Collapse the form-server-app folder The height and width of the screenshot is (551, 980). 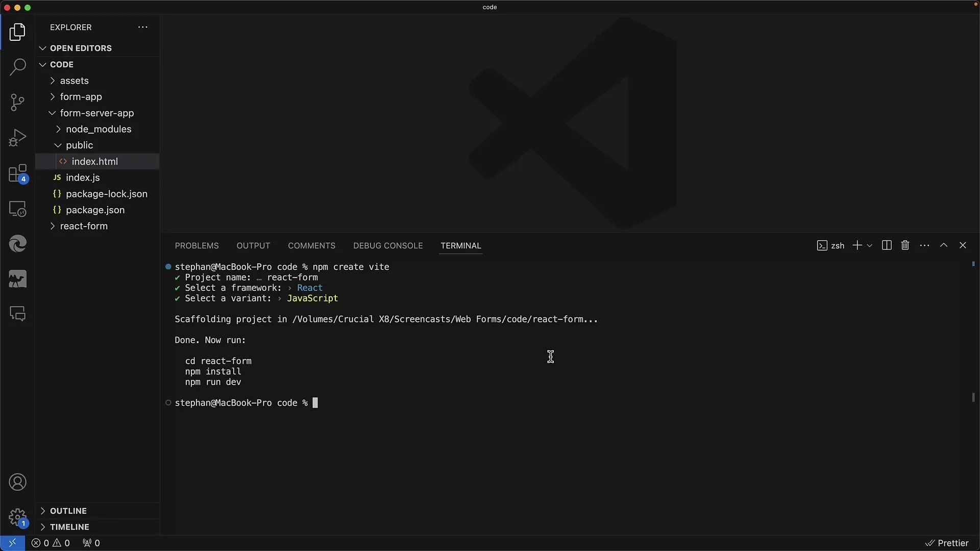pyautogui.click(x=53, y=112)
